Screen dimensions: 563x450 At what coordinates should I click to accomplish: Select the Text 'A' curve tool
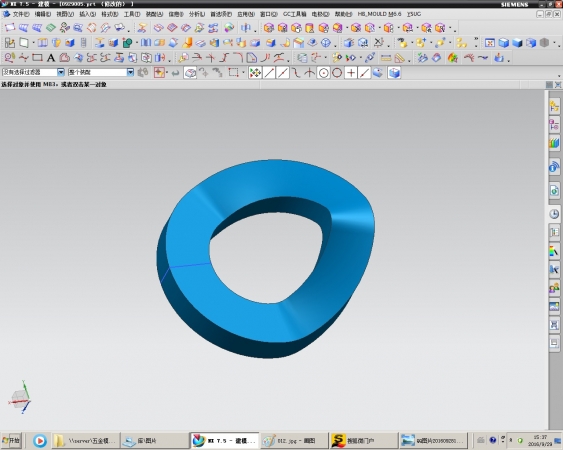click(51, 57)
